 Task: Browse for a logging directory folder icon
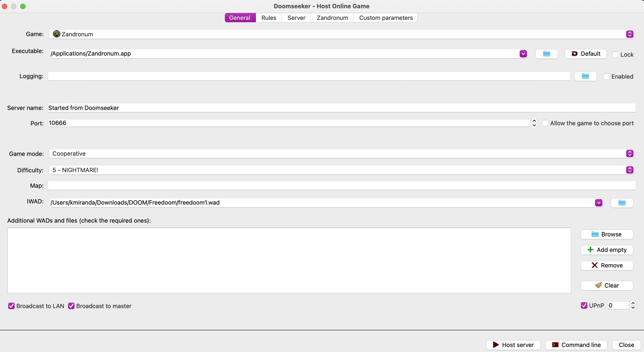tap(585, 76)
